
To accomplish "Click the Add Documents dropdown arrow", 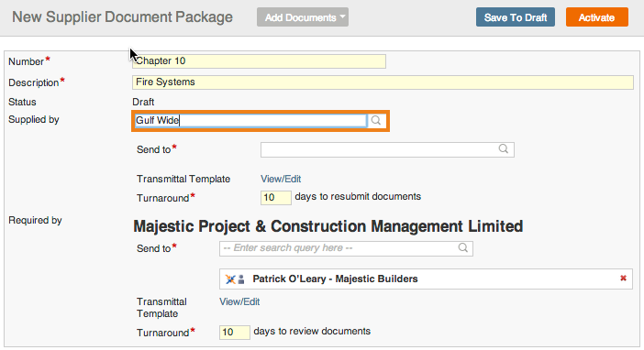I will tap(342, 17).
